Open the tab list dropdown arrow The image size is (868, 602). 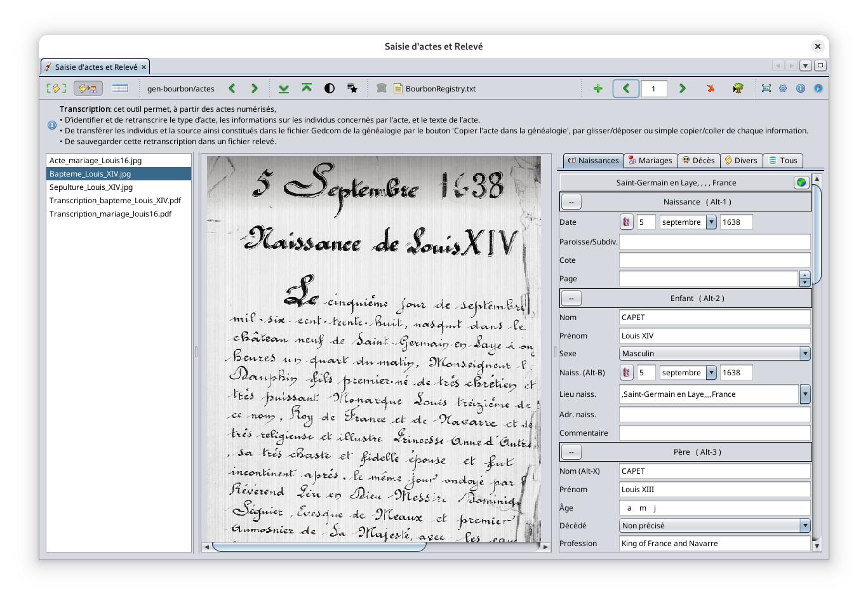(806, 65)
